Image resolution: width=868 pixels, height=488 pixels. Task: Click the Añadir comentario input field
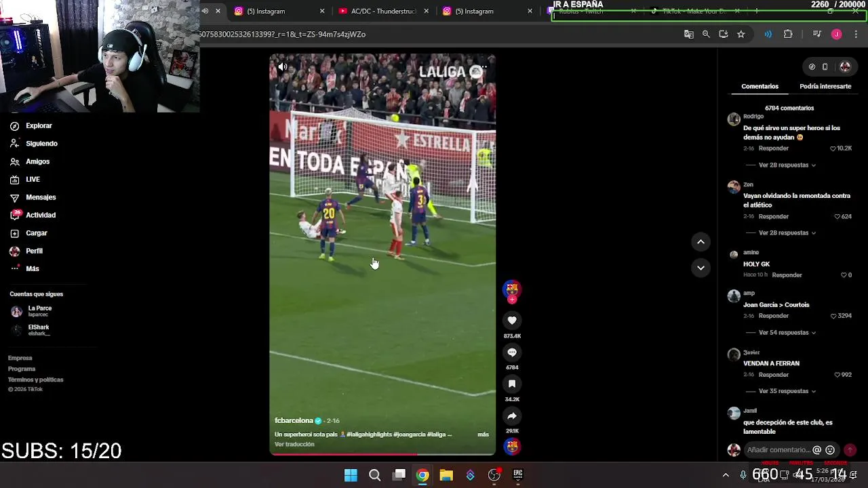778,450
